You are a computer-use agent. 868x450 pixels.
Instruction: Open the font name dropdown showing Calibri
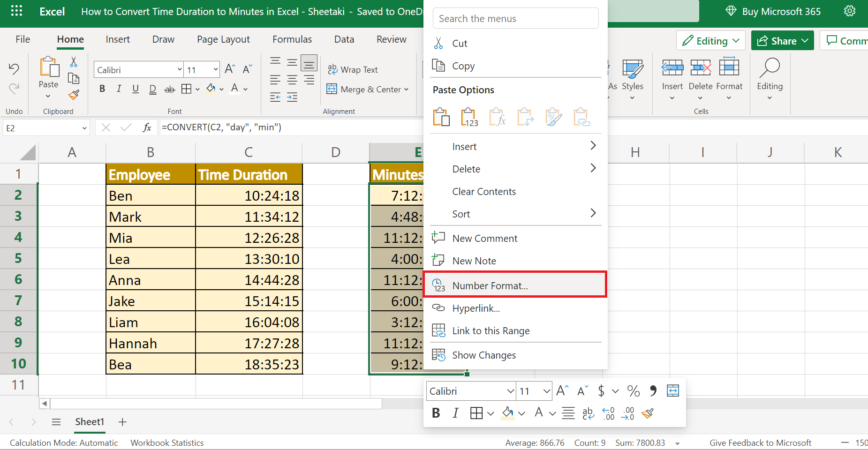(x=179, y=70)
